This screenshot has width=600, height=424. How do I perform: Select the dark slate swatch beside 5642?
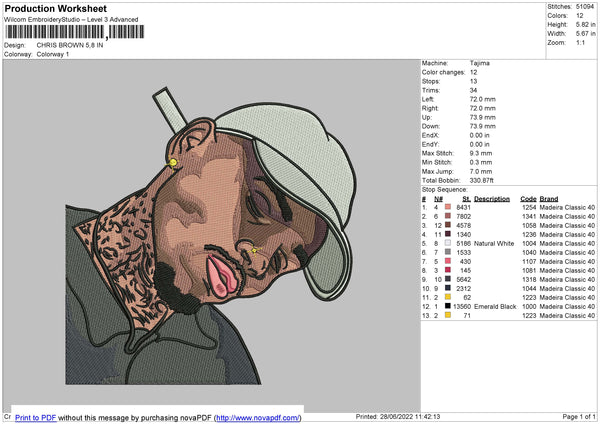(448, 279)
